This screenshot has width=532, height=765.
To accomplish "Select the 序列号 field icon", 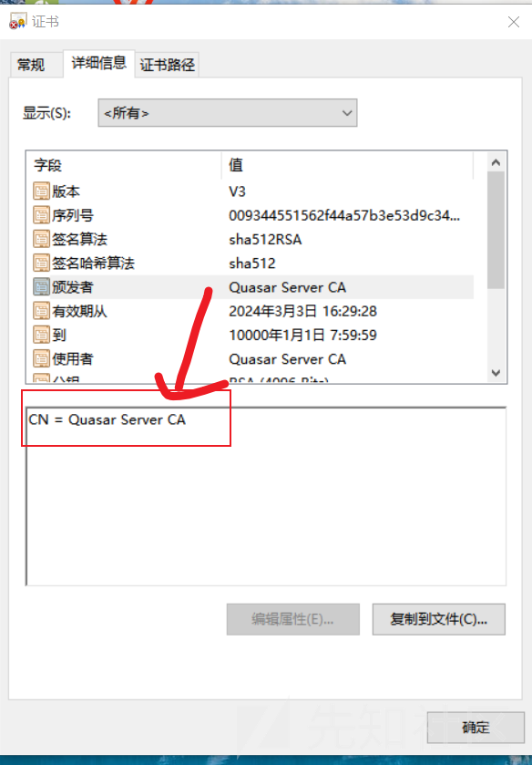I will tap(41, 214).
